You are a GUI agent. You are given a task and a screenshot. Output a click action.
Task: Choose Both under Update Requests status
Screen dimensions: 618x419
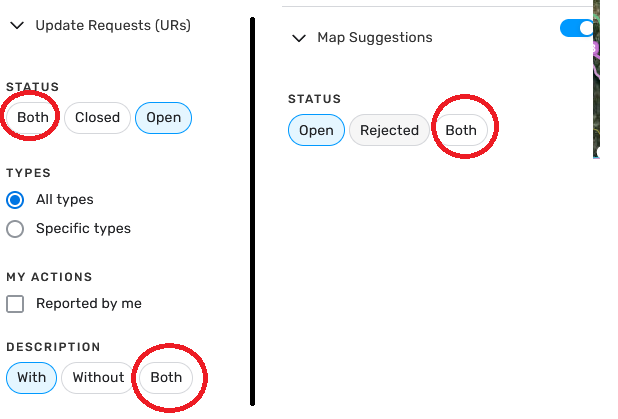33,117
